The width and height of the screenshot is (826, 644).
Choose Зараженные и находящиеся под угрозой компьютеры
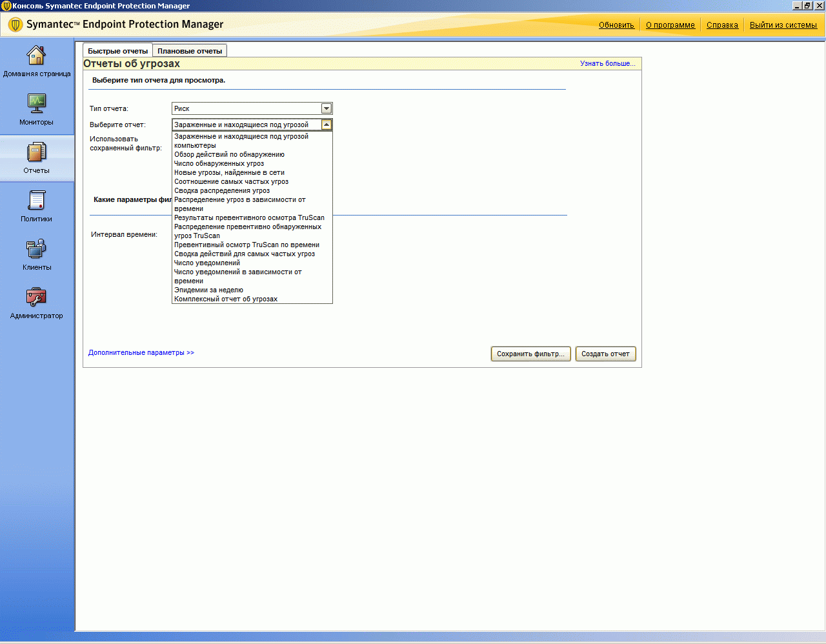pyautogui.click(x=252, y=141)
